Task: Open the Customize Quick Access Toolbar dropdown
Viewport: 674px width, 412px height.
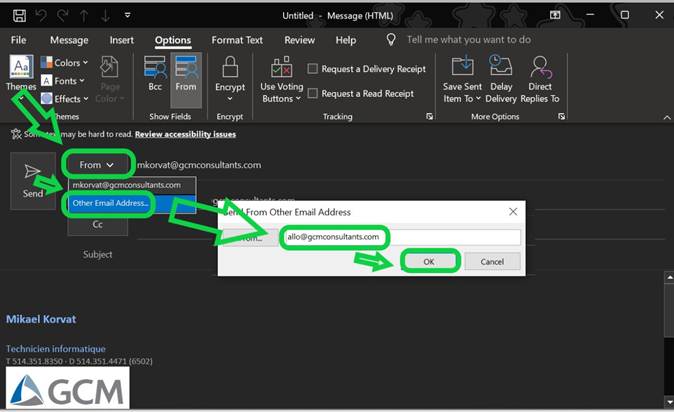Action: point(127,15)
